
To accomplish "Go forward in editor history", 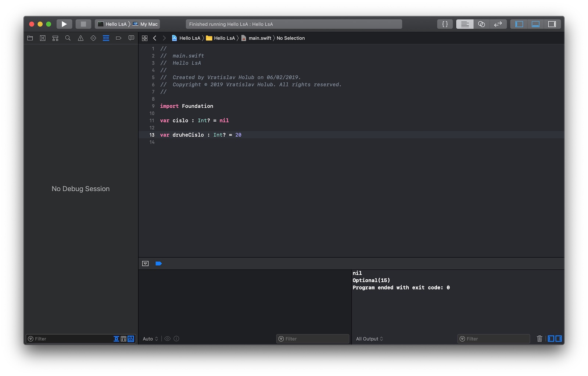I will point(164,38).
